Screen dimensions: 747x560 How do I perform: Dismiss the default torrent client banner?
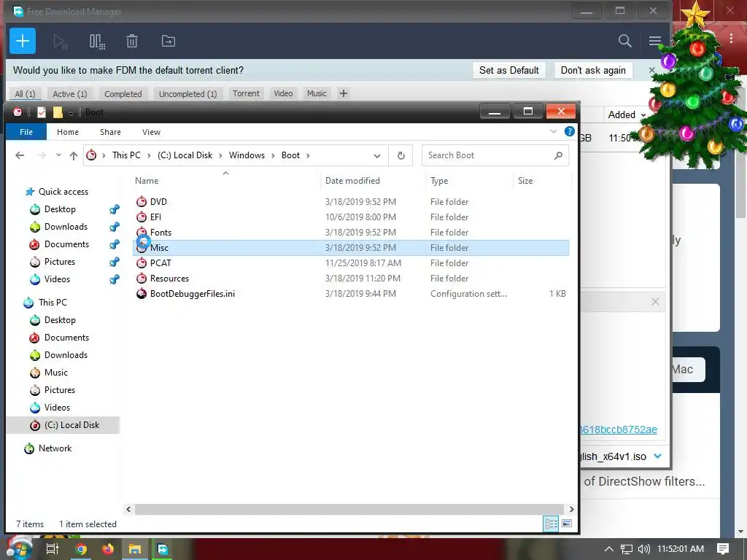coord(651,71)
